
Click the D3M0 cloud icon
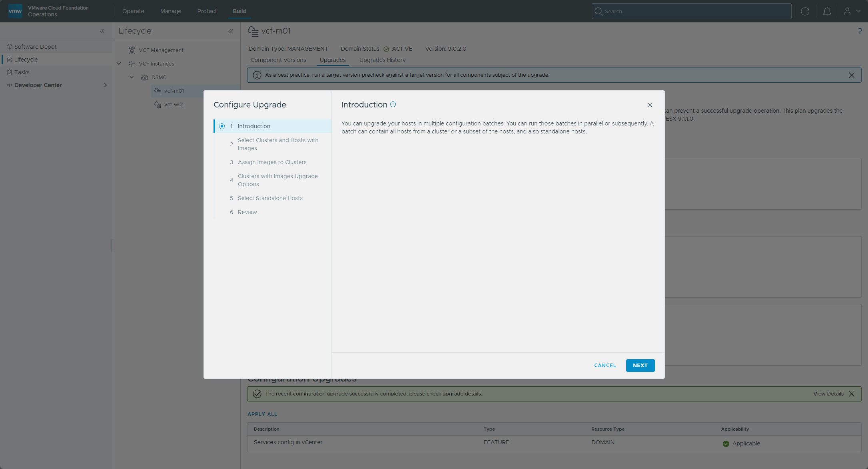point(145,77)
